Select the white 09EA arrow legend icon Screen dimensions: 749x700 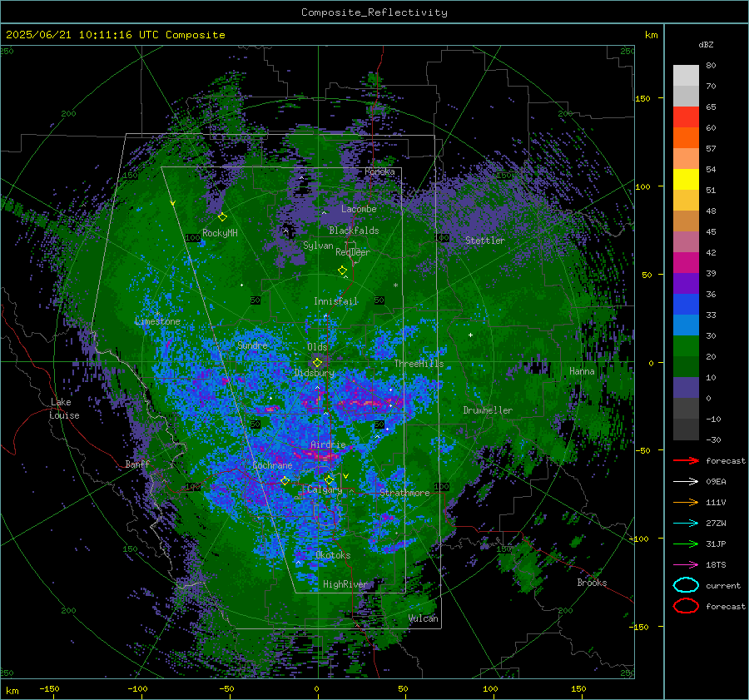pos(686,482)
